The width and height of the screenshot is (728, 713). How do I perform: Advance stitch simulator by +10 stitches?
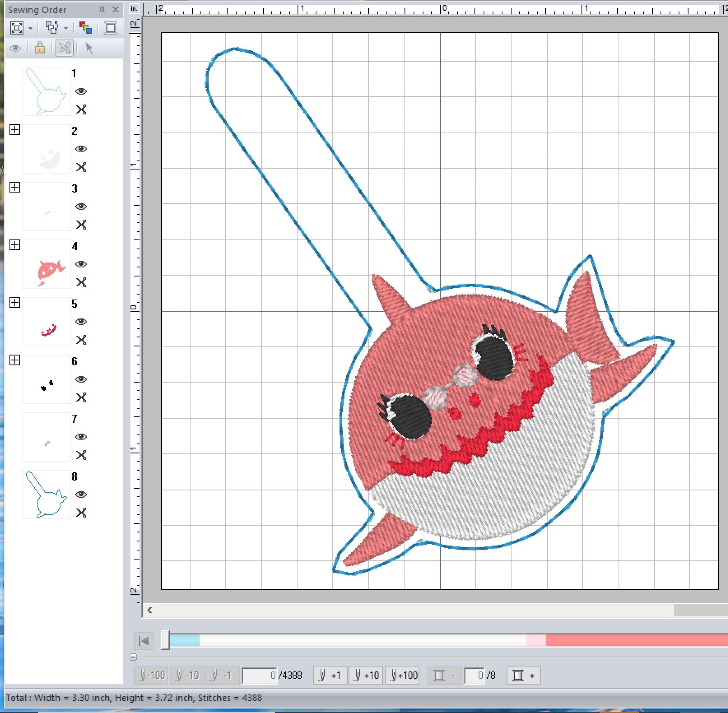coord(366,676)
